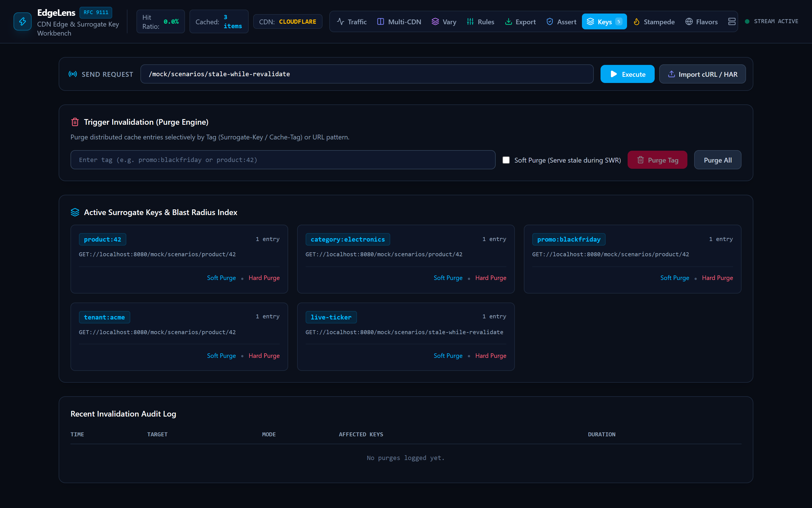Enable the Soft Purge checkbox
812x508 pixels.
coord(506,160)
